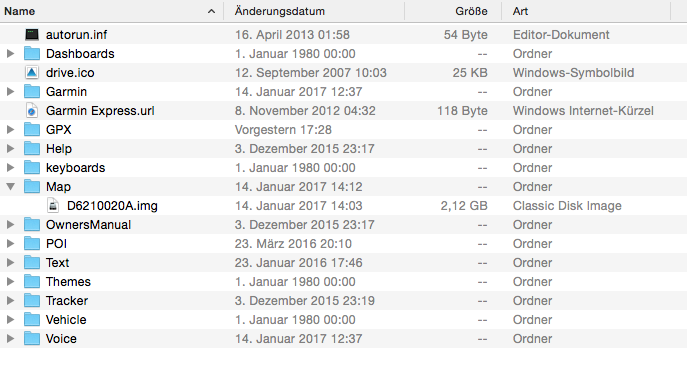Image resolution: width=687 pixels, height=366 pixels.
Task: Select the Garmin Express.url shortcut icon
Action: [x=32, y=110]
